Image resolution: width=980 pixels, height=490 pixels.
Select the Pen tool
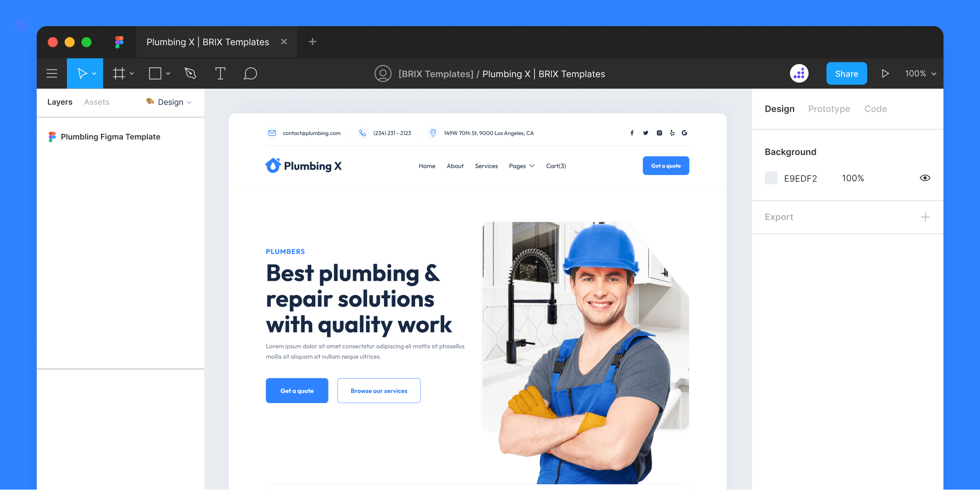(x=191, y=73)
